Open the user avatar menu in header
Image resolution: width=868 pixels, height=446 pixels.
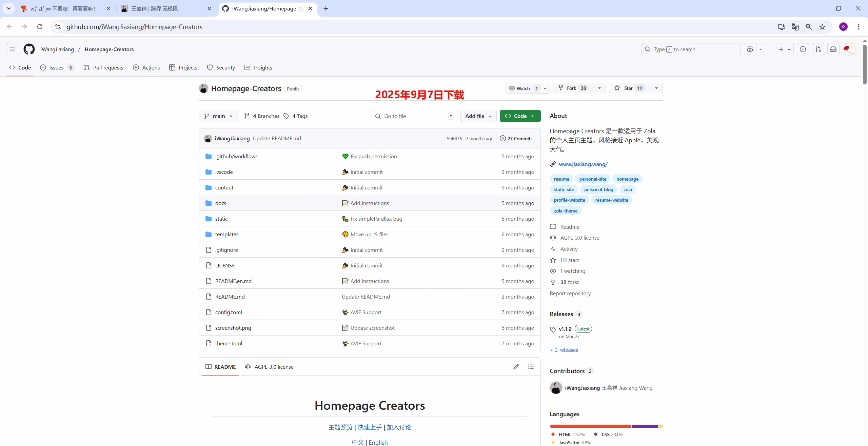(x=849, y=49)
